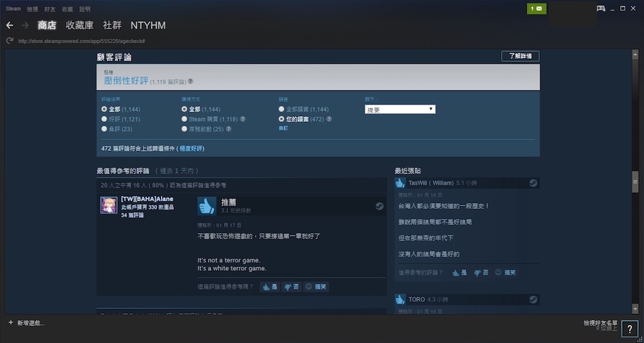Open 檢視好友名單 friends list
This screenshot has height=343, width=644.
600,323
